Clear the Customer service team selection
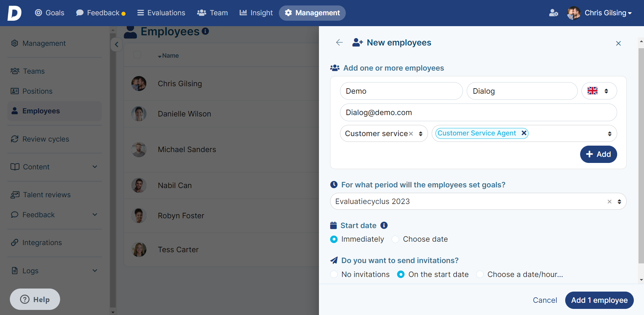Viewport: 644px width, 315px height. (411, 134)
